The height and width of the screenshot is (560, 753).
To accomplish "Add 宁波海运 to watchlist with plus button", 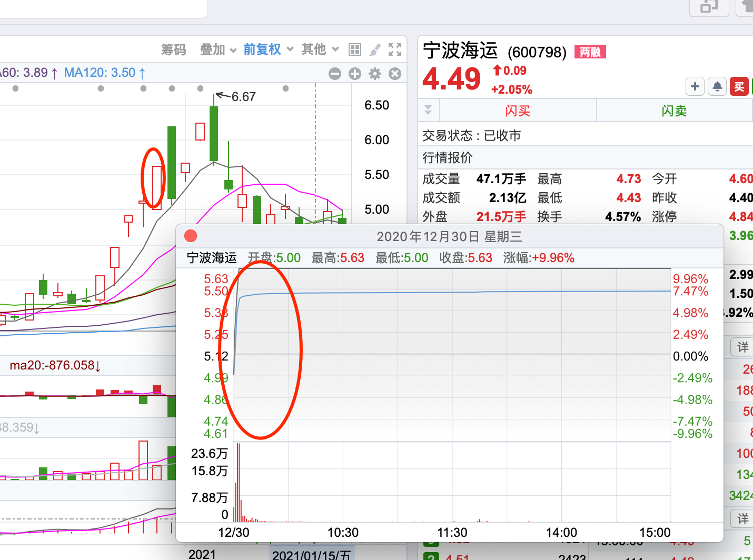I will coord(695,86).
